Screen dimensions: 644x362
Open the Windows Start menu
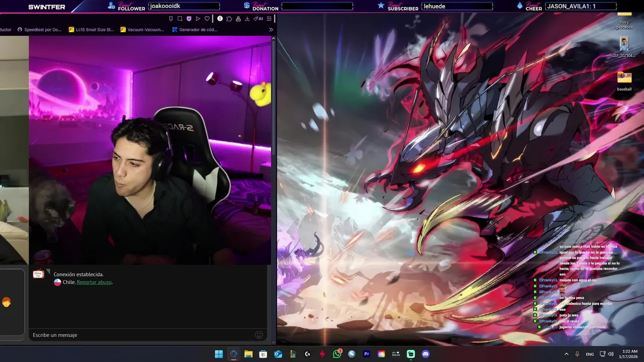click(x=219, y=354)
